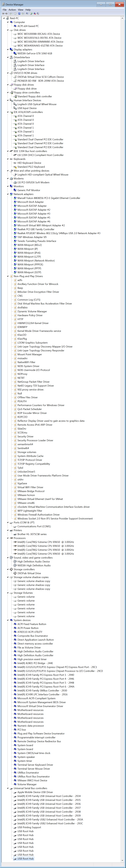Collapse the Reid-PC root node
Viewport: 126px width, 868px height.
pyautogui.click(x=4, y=18)
